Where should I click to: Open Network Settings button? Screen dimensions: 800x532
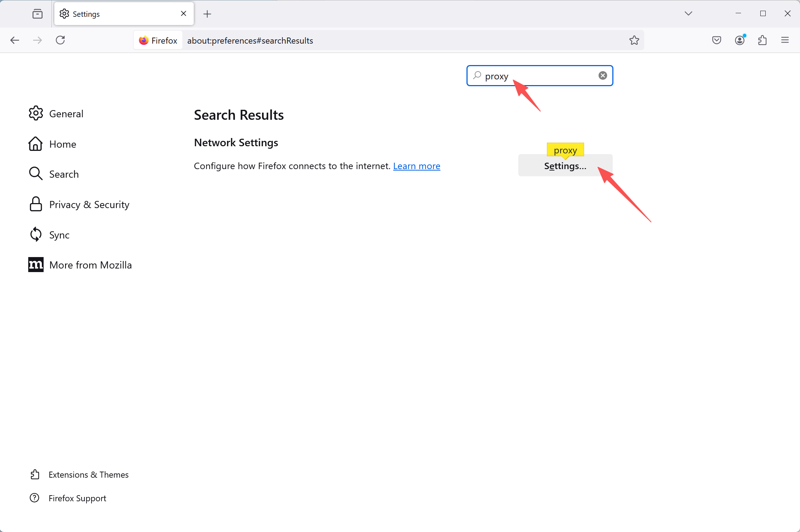[565, 166]
